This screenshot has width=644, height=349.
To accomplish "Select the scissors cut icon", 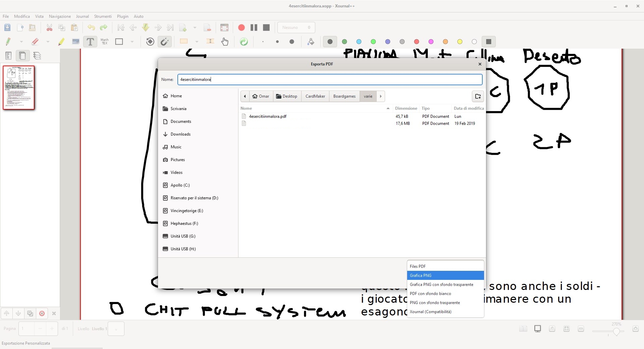I will (49, 28).
